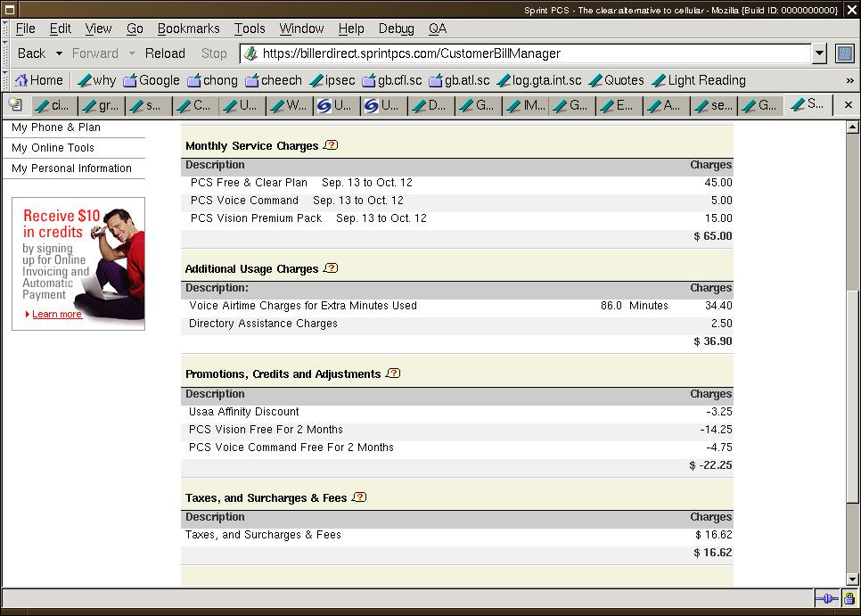Click the online/offline plug icon in status bar
861x616 pixels.
[x=827, y=598]
